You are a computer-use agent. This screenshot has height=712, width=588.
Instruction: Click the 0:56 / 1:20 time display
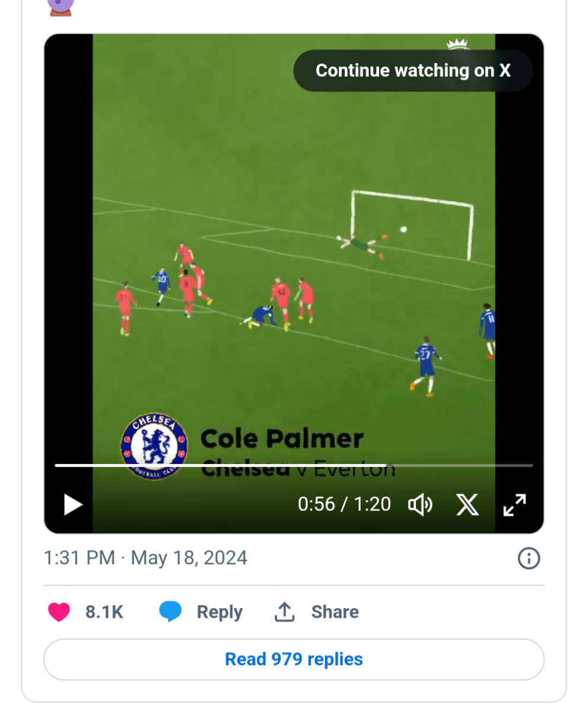pos(344,504)
